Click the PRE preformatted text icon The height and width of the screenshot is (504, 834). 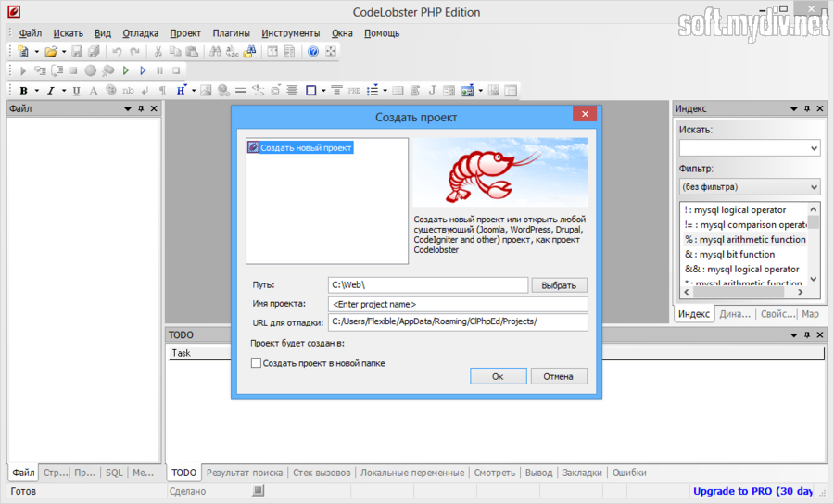click(x=354, y=91)
